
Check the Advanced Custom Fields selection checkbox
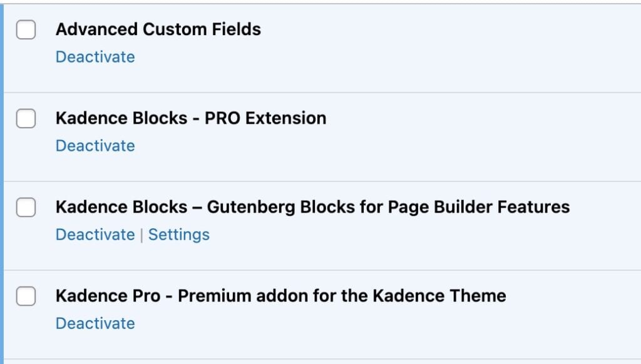coord(26,29)
